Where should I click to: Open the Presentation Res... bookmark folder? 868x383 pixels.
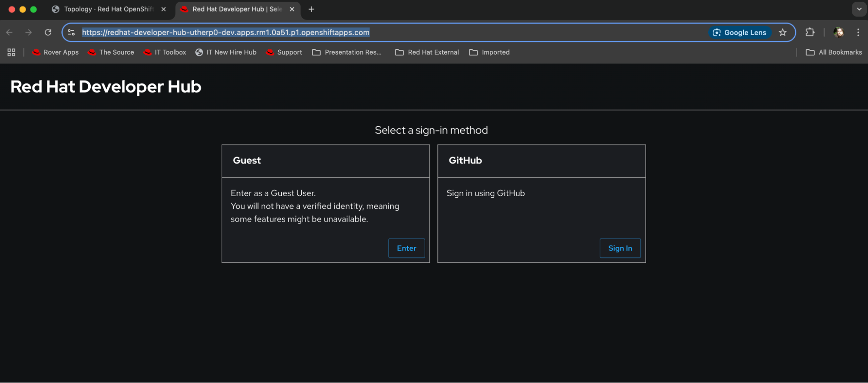pos(347,52)
